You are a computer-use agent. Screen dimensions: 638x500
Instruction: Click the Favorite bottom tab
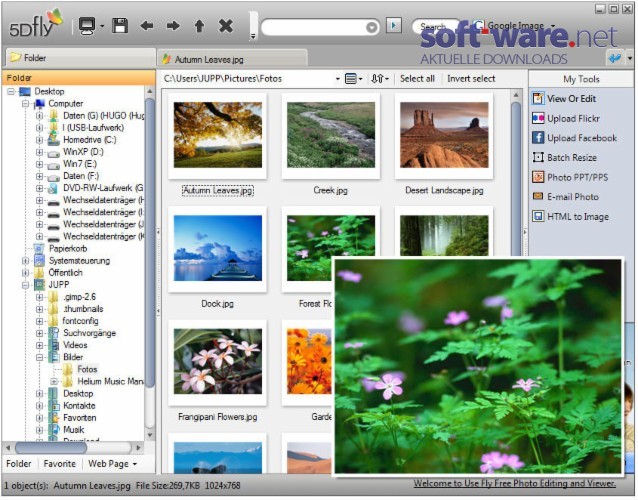click(59, 464)
